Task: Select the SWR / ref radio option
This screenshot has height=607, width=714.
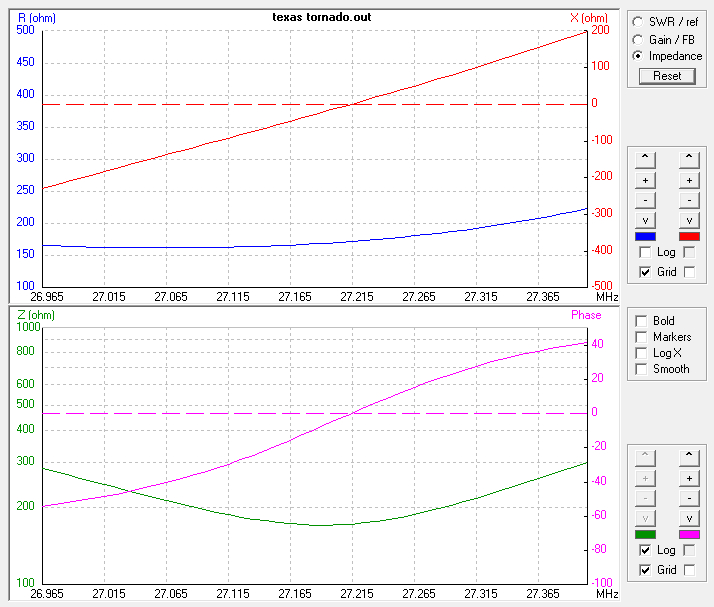Action: pyautogui.click(x=639, y=22)
